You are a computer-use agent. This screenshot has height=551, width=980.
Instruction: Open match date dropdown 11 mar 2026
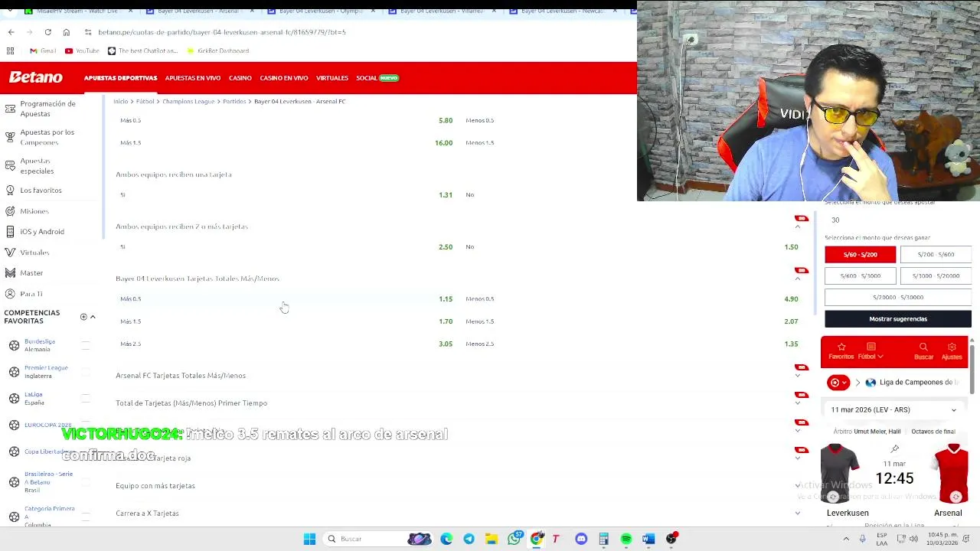click(893, 409)
